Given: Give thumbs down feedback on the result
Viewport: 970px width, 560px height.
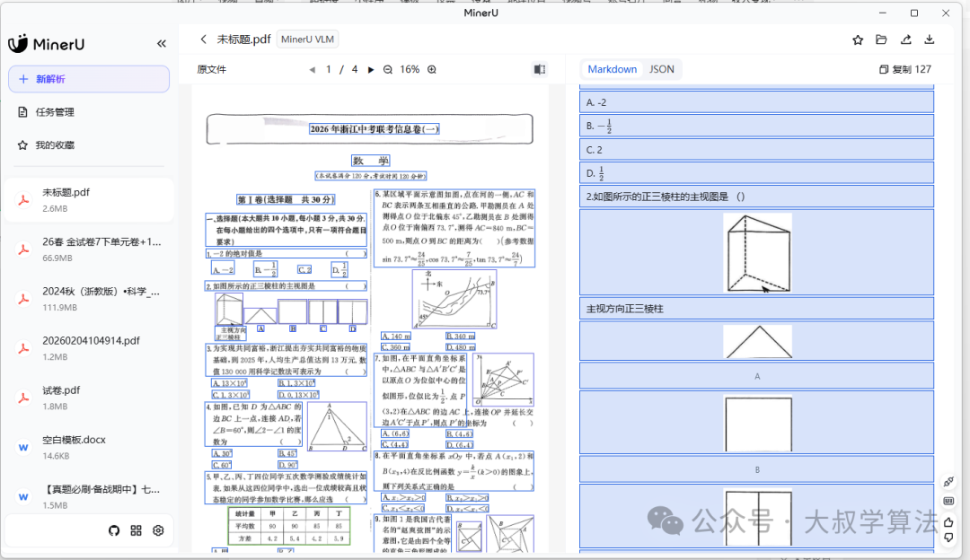Looking at the screenshot, I should click(x=948, y=537).
